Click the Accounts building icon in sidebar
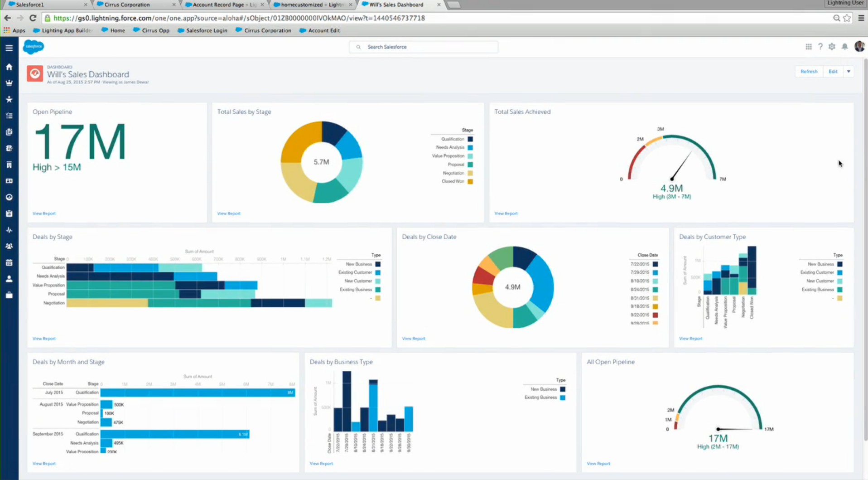 click(9, 165)
